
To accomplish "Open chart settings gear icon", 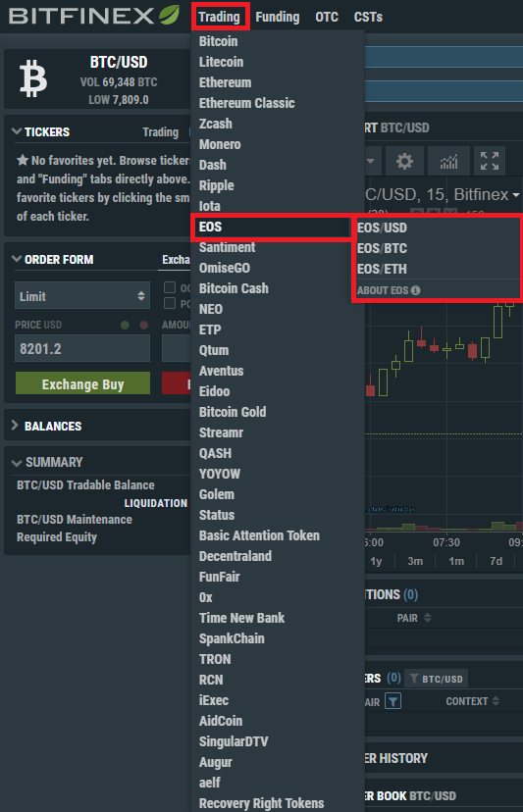I will [404, 161].
